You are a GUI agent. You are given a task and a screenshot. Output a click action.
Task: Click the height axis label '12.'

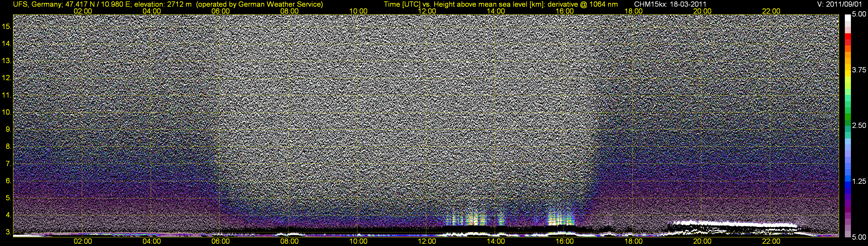pos(7,78)
